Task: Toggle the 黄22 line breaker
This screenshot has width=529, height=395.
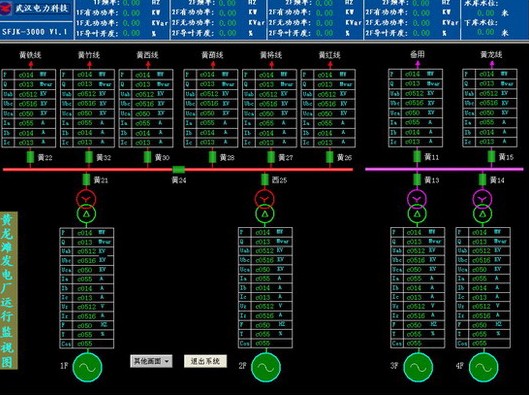Action: pyautogui.click(x=30, y=157)
